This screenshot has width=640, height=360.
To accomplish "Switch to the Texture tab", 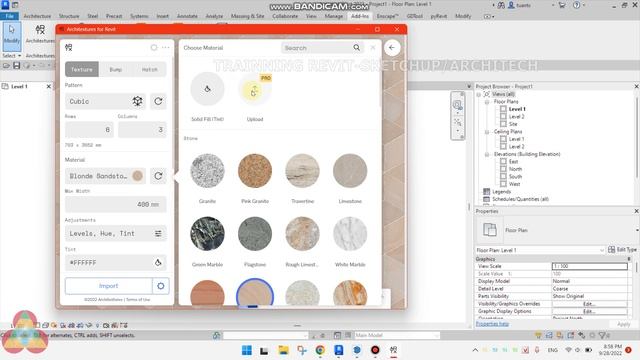I will 82,69.
